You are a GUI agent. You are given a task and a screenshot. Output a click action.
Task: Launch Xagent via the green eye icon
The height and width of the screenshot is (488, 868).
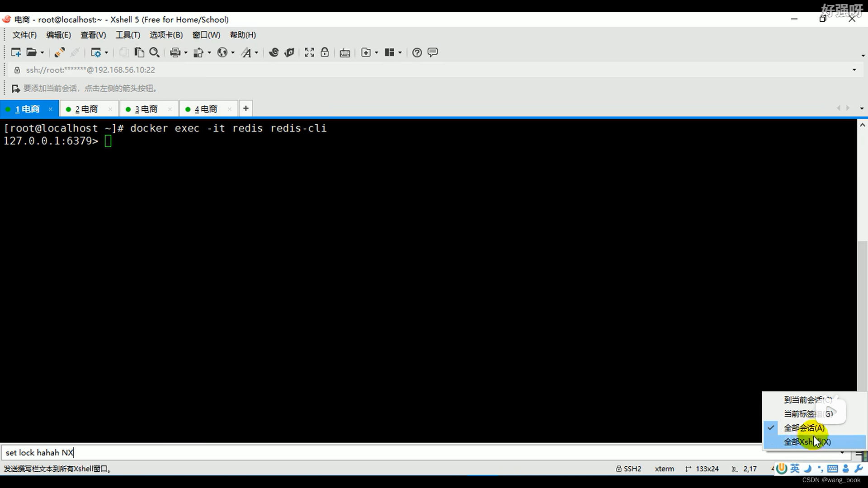(289, 52)
